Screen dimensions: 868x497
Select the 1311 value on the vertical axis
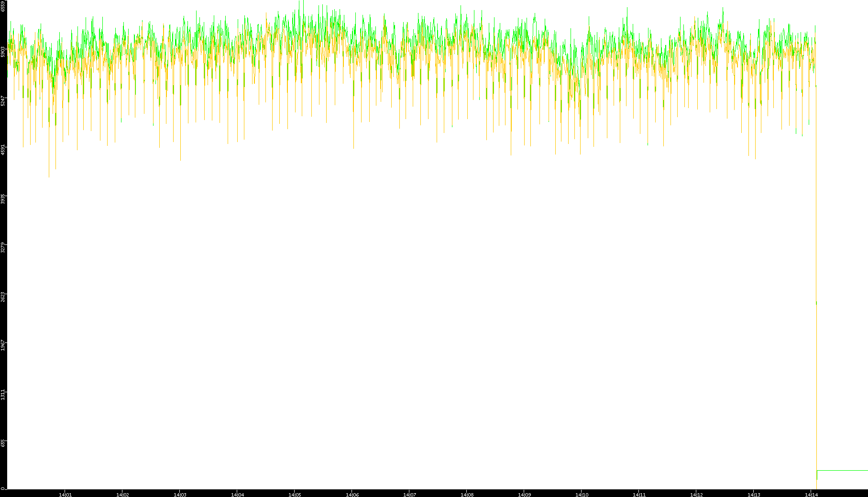tap(3, 395)
